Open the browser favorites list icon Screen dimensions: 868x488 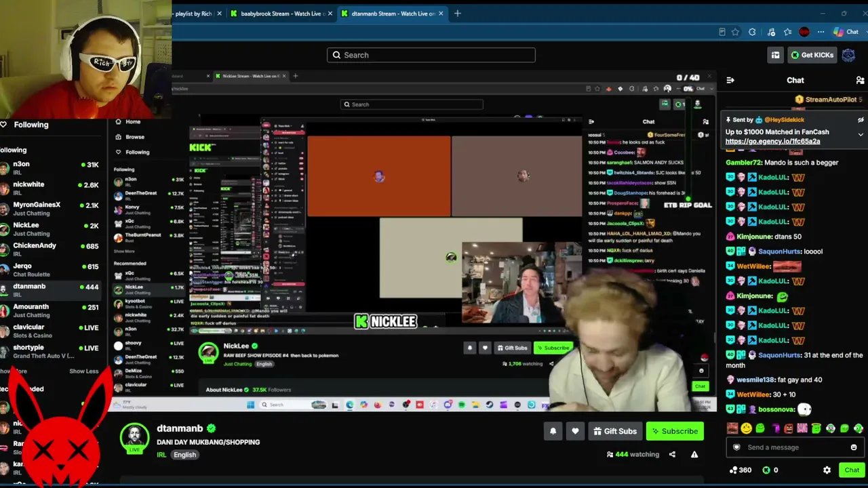coord(787,32)
